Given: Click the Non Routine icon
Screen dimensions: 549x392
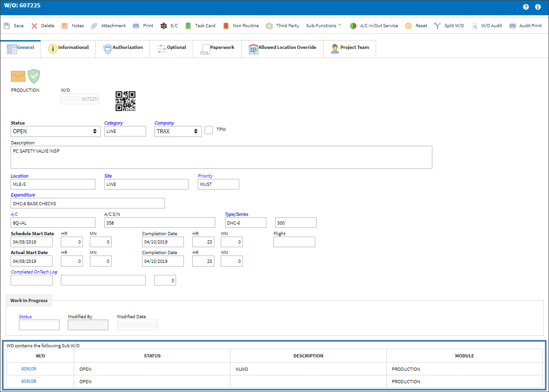Looking at the screenshot, I should [226, 25].
